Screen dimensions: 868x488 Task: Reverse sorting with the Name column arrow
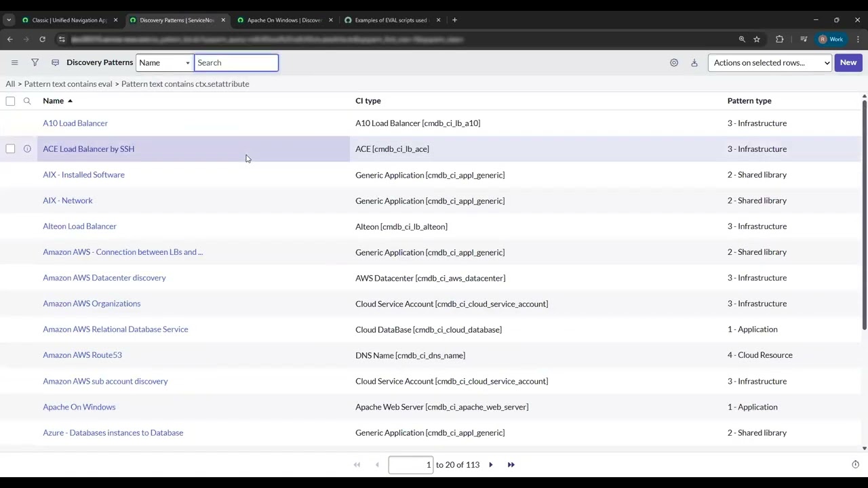coord(70,100)
